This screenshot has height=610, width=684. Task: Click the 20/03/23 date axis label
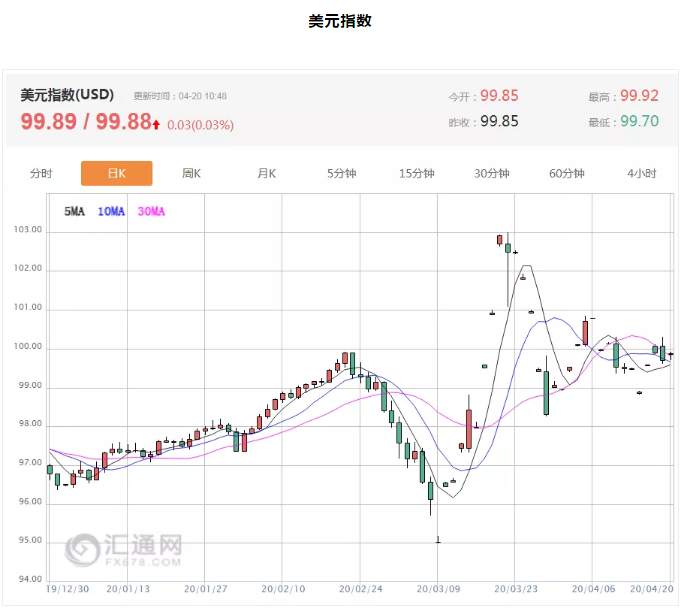tap(516, 589)
